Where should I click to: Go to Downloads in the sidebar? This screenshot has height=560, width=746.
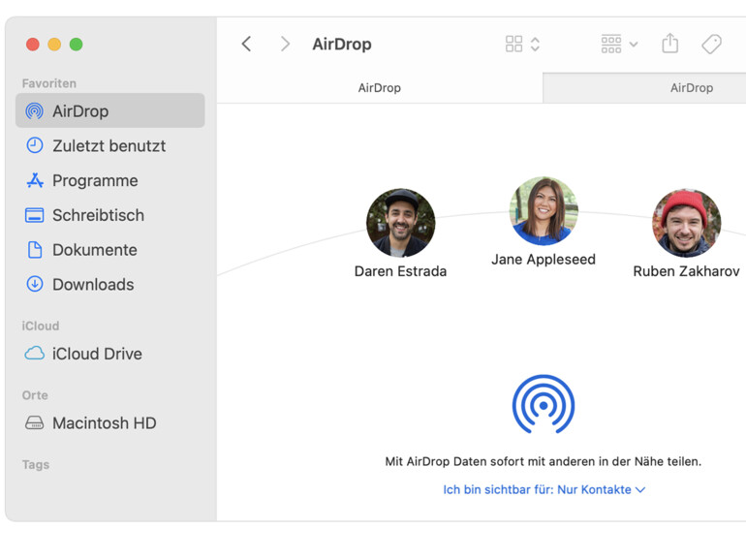(93, 285)
